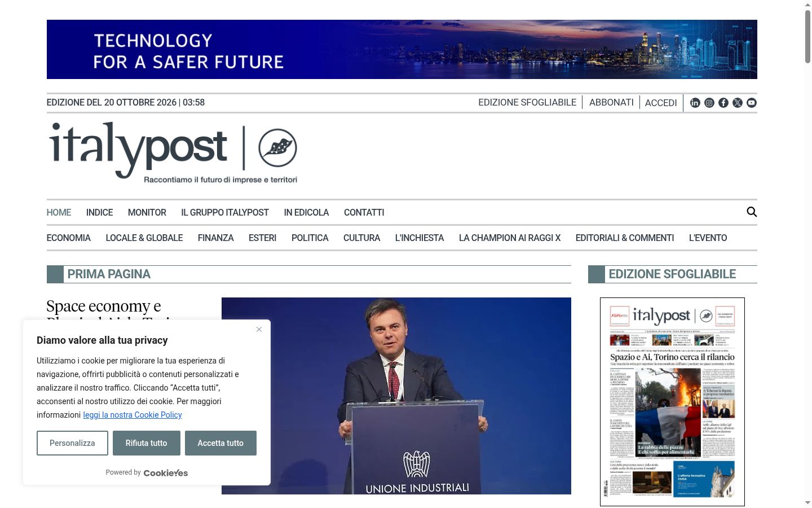Open LA CHAMPION AI RAGGI X section
Image resolution: width=812 pixels, height=508 pixels.
[x=510, y=238]
